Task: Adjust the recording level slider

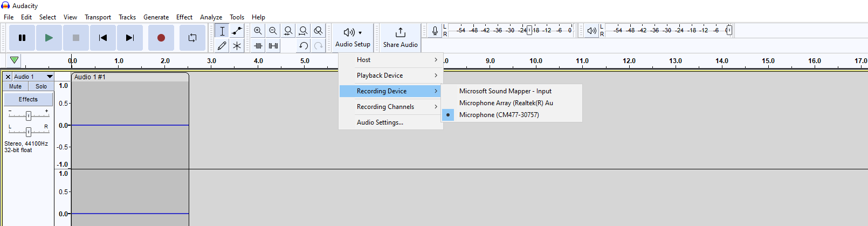Action: 529,30
